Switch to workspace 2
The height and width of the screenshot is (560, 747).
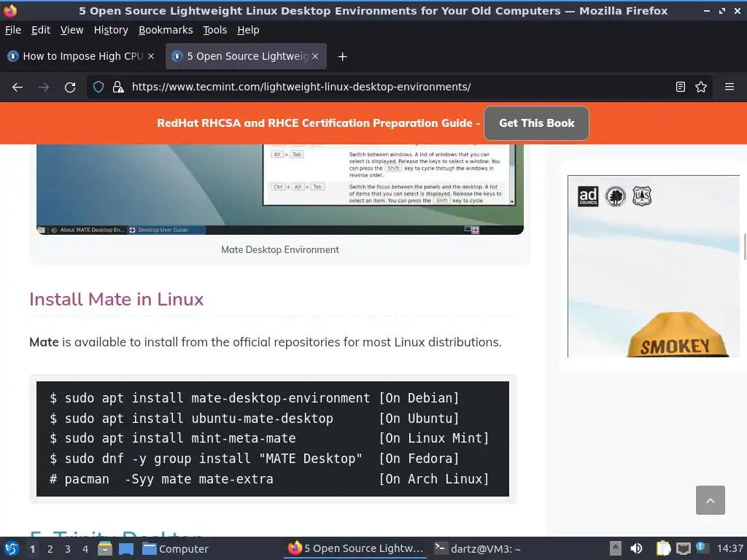tap(50, 549)
